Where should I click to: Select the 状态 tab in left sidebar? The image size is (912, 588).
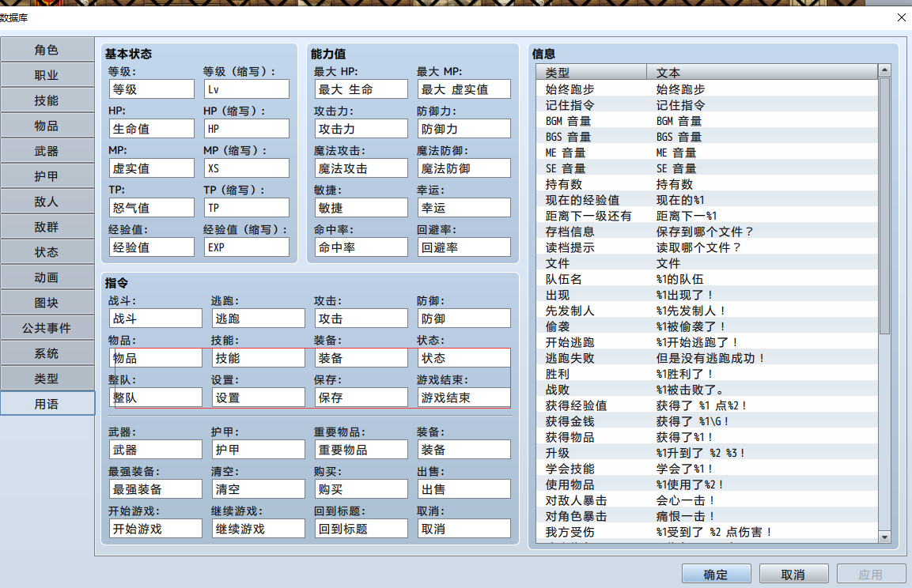click(47, 252)
